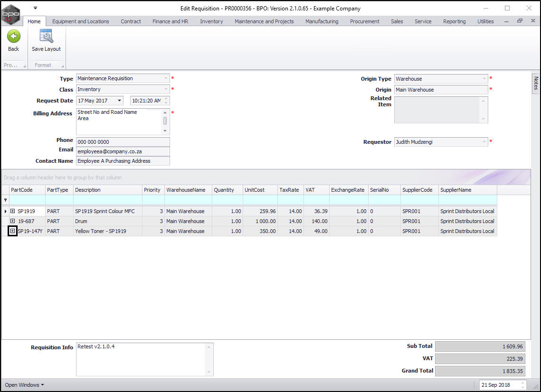The image size is (541, 392).
Task: Click the BPO application logo
Action: click(x=11, y=15)
